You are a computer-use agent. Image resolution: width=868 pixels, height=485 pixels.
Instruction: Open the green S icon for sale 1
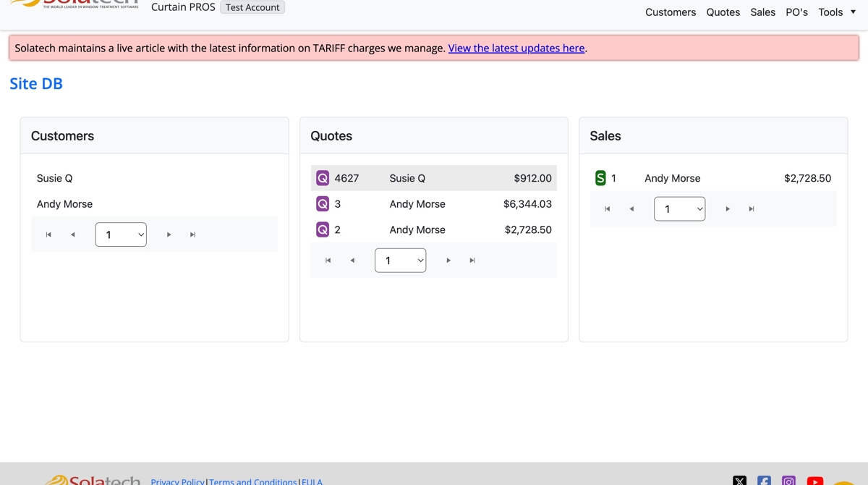point(600,178)
